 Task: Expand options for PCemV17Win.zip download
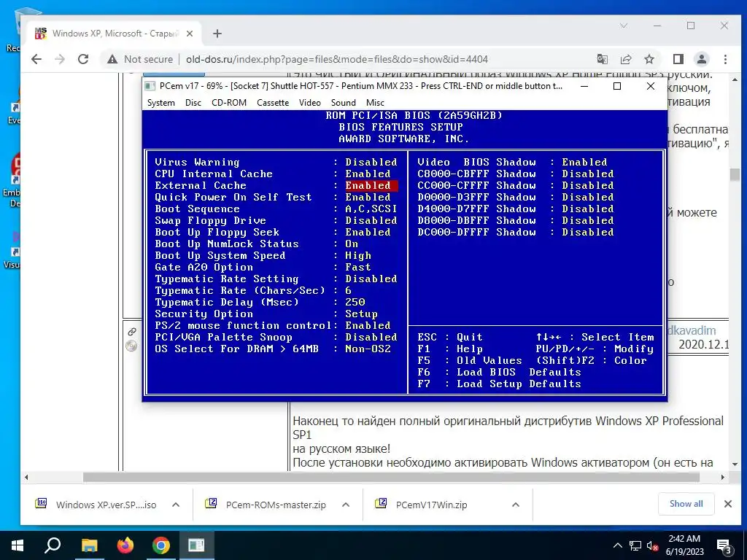(x=516, y=505)
